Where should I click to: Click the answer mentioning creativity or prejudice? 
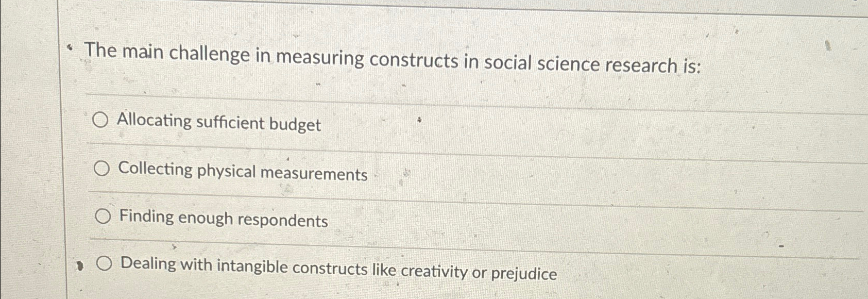(x=337, y=268)
